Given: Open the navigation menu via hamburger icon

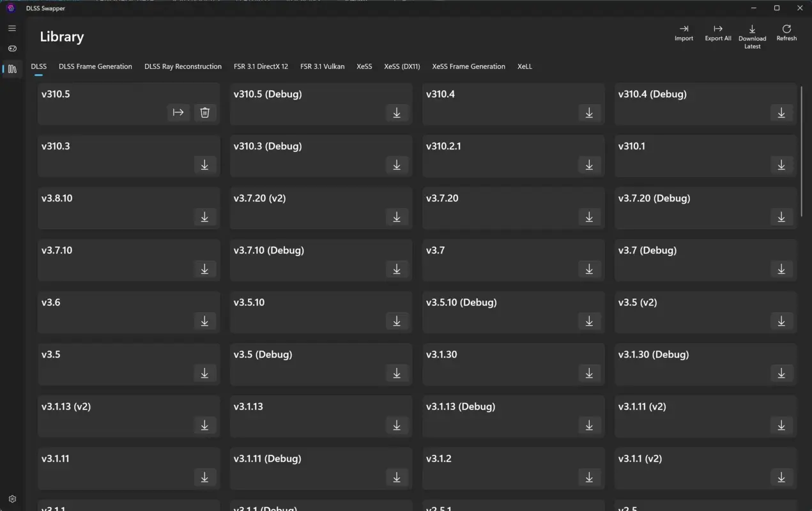Looking at the screenshot, I should (x=11, y=28).
